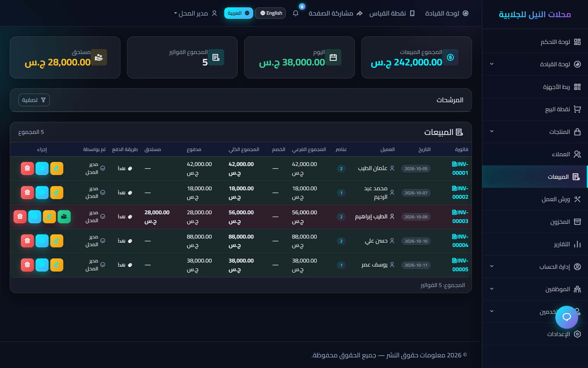The height and width of the screenshot is (368, 588).
Task: Click the تصفية filter button
Action: point(34,100)
